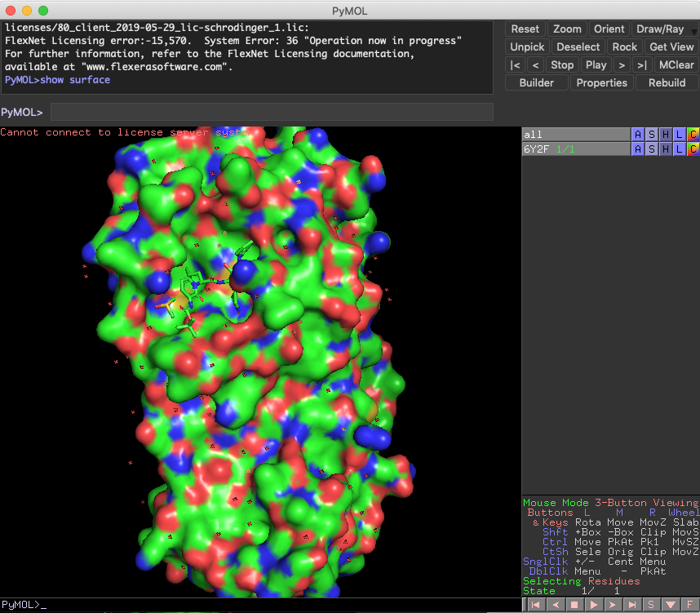Screen dimensions: 700x613
Task: Open the Label menu for all
Action: pyautogui.click(x=680, y=134)
